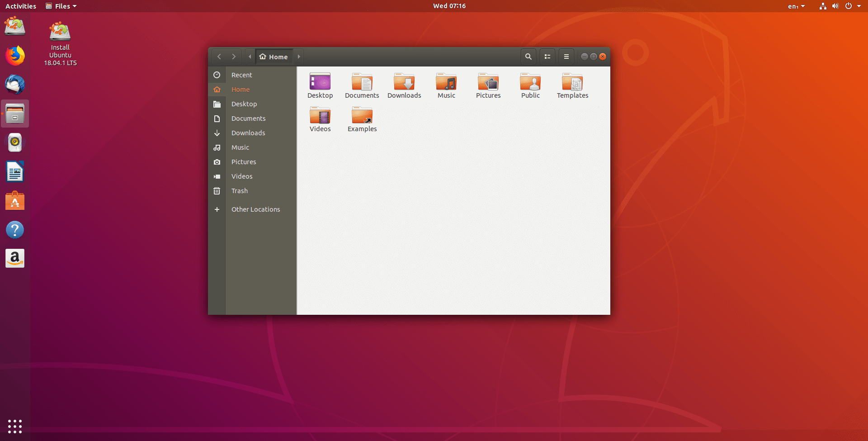The height and width of the screenshot is (441, 868).
Task: Open Help from the dock
Action: (15, 229)
